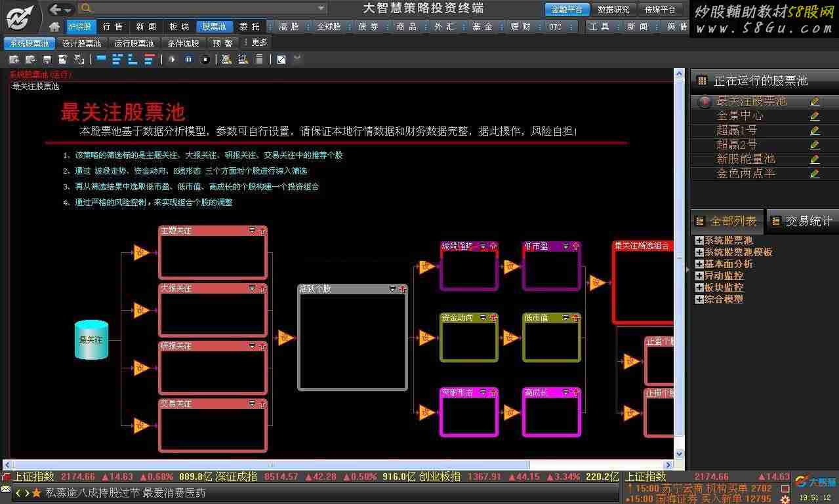The image size is (839, 504).
Task: Click the open-pool folder toolbar icon
Action: (x=30, y=59)
